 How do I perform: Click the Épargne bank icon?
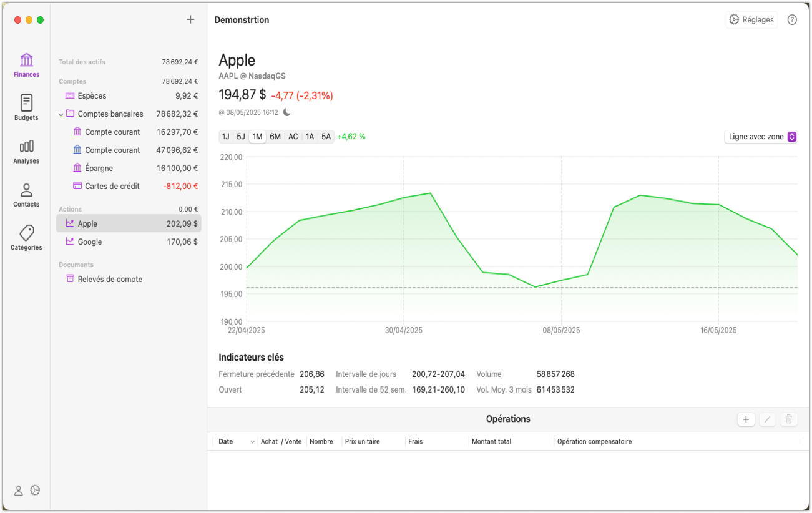click(77, 168)
